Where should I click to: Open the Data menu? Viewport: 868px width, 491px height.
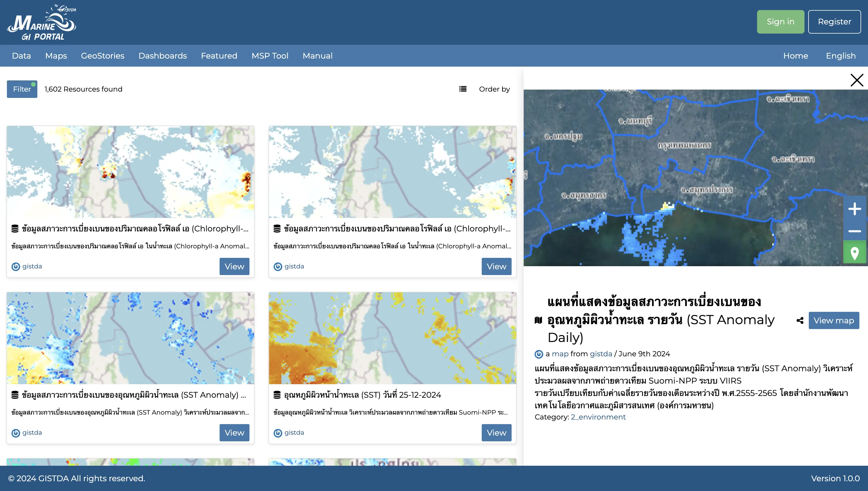(21, 56)
